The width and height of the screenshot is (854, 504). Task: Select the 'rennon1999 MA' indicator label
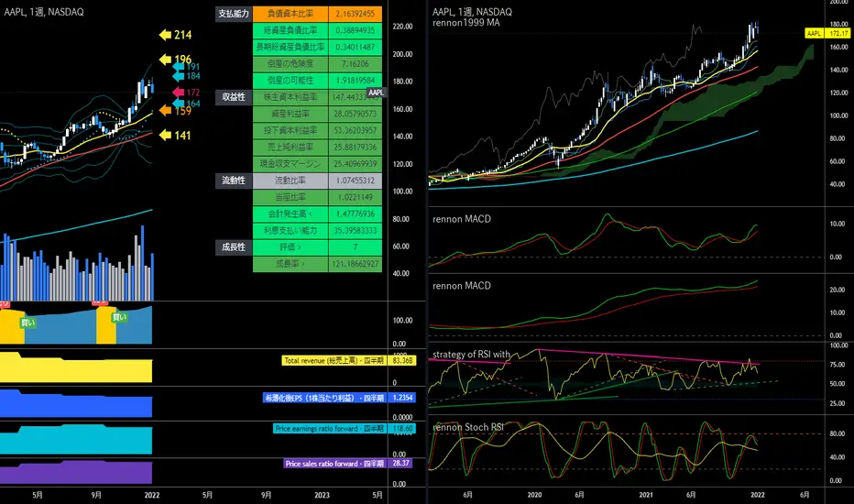pyautogui.click(x=466, y=23)
